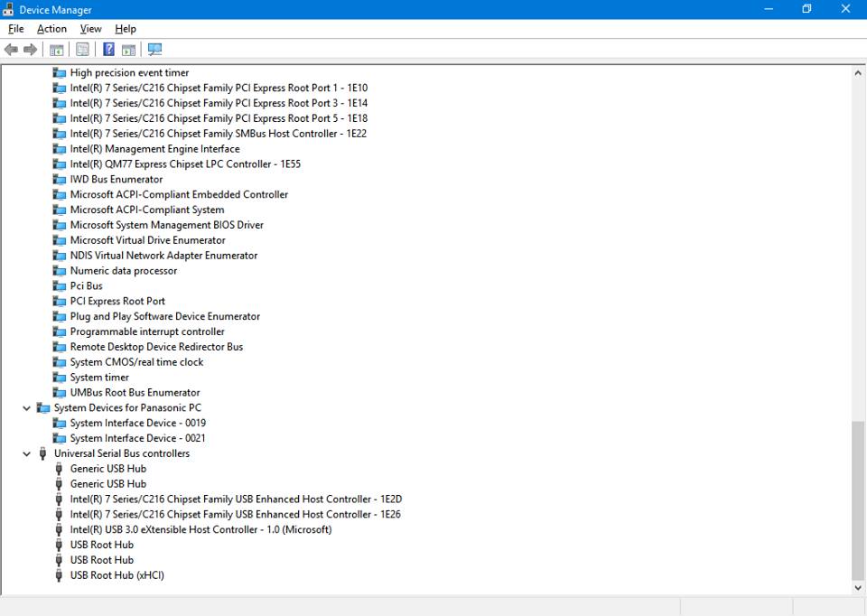The width and height of the screenshot is (867, 616).
Task: Click icon beside System Interface Device - 0019
Action: [x=60, y=423]
